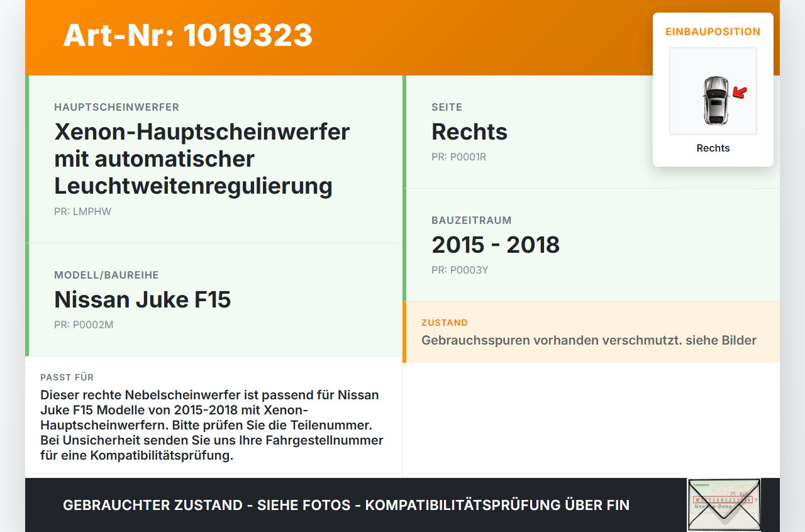Select the Seite section header

click(447, 107)
